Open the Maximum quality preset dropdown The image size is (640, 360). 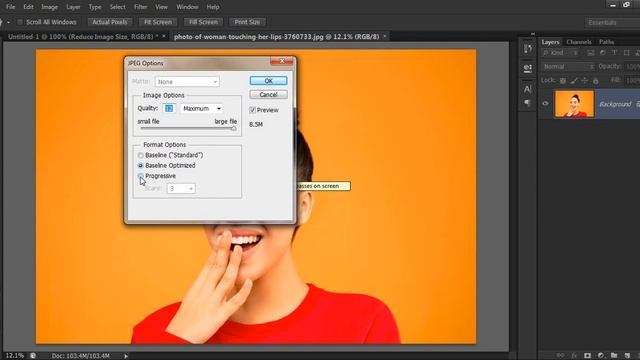pos(202,109)
